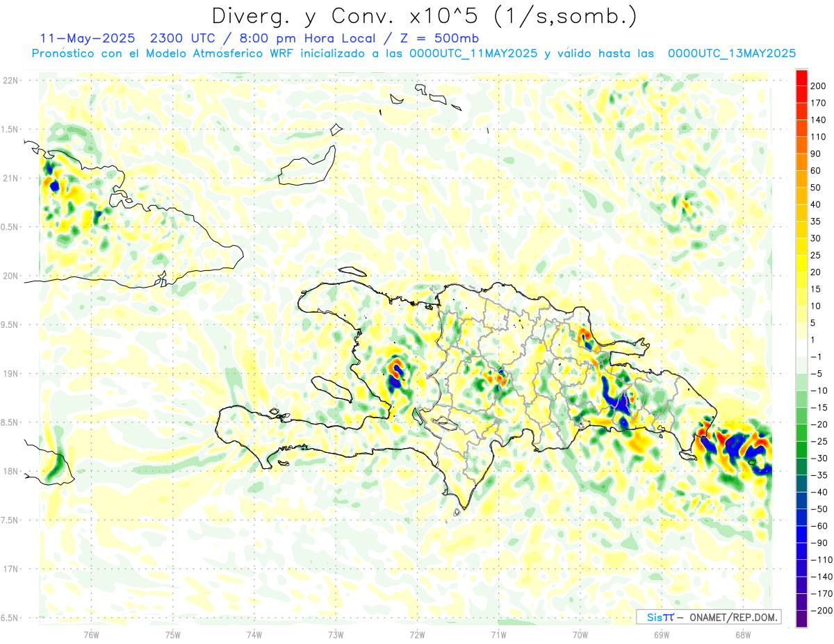Click the "21N" latitude label
This screenshot has height=644, width=834.
(x=10, y=178)
